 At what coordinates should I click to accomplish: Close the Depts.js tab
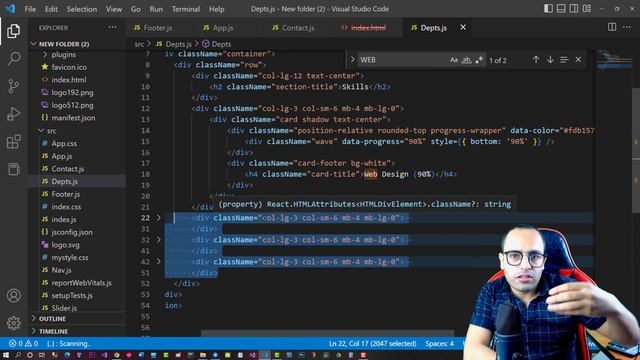click(463, 27)
